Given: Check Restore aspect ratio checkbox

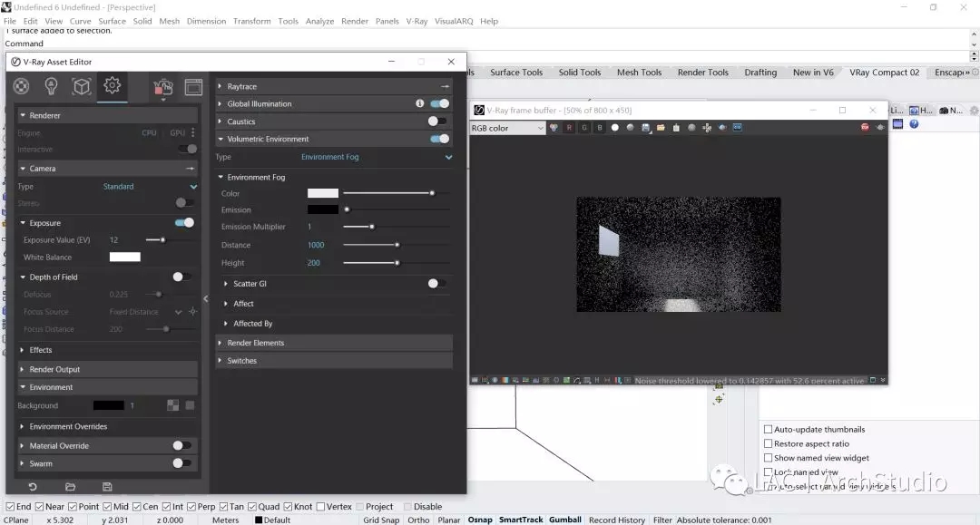Looking at the screenshot, I should (x=769, y=443).
